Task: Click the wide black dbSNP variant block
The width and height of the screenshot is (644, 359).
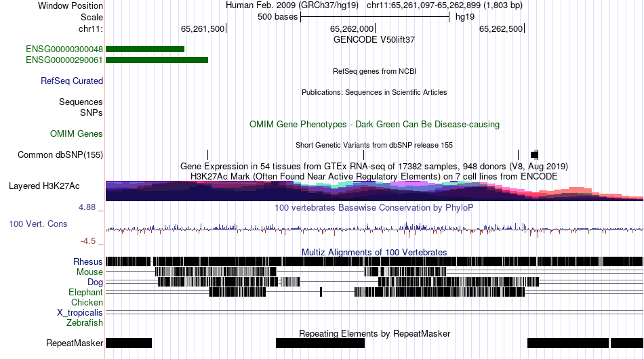Action: [534, 154]
